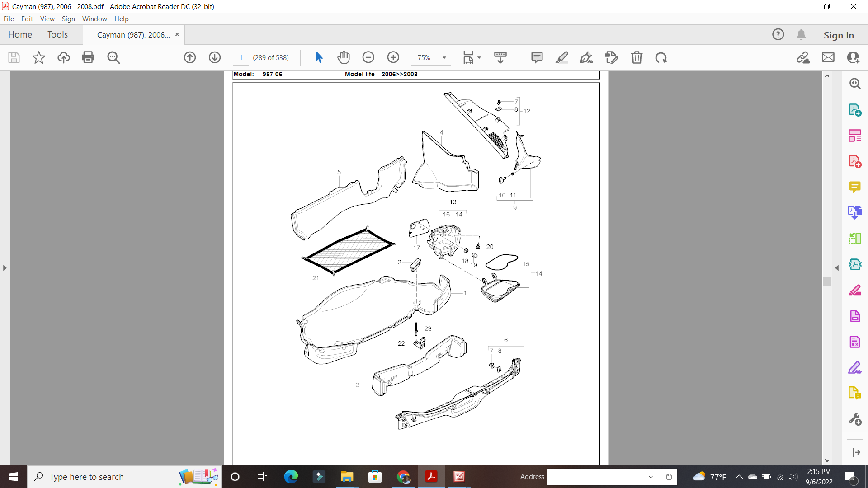Open Find text magnifier icon
Viewport: 868px width, 488px height.
tap(113, 57)
